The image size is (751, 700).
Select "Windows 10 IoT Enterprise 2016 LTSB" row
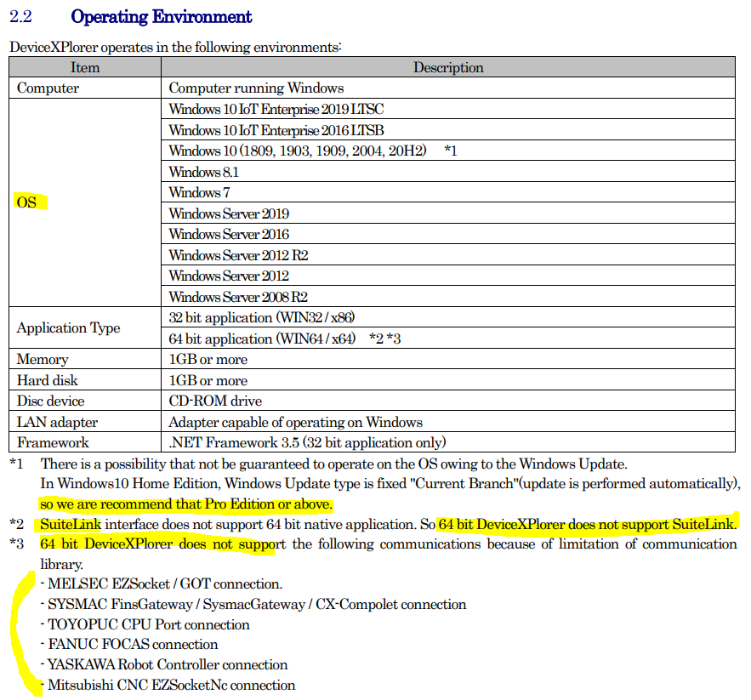click(x=448, y=130)
